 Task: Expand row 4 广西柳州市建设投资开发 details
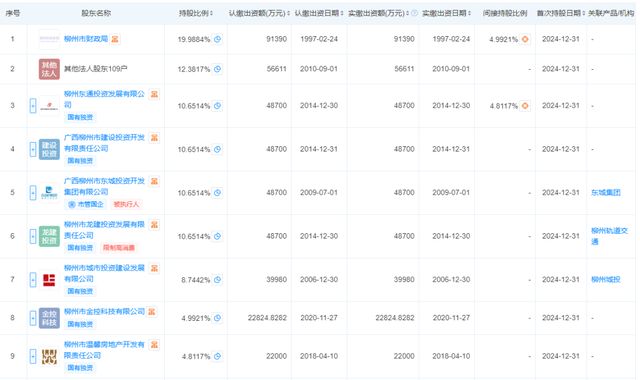(33, 149)
